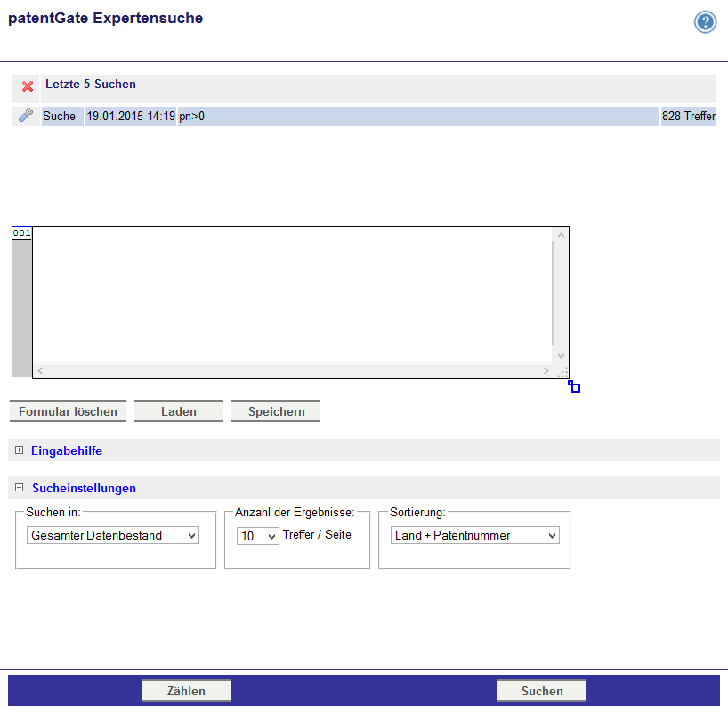Open the help question mark icon
The width and height of the screenshot is (728, 714).
pyautogui.click(x=705, y=22)
